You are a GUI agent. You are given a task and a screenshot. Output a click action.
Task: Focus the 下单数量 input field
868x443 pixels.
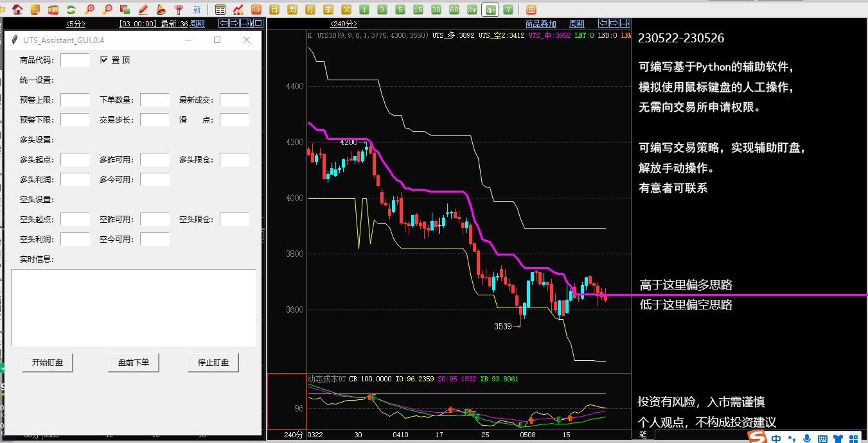(x=155, y=100)
